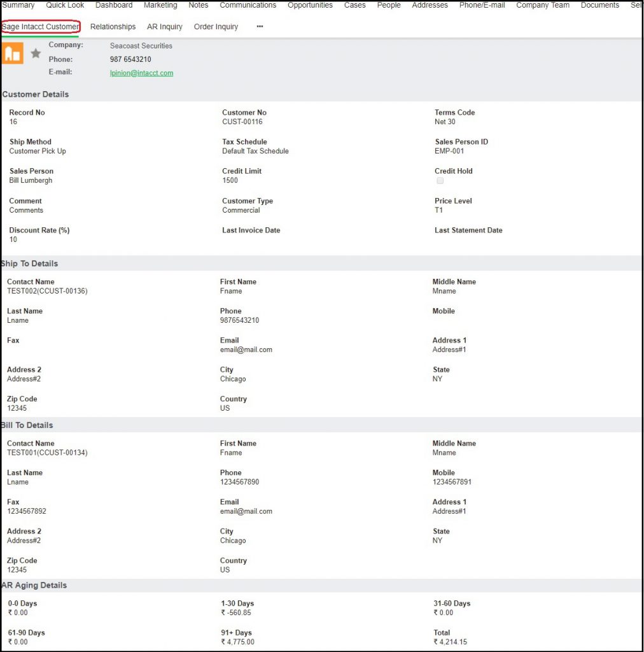Open the Relationships tab
The height and width of the screenshot is (652, 644).
(x=113, y=27)
